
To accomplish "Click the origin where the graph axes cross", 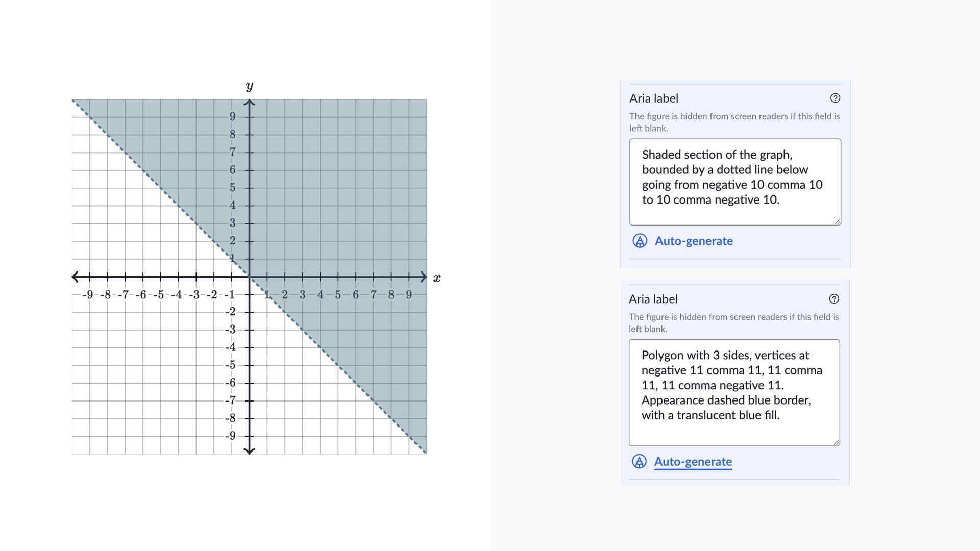I will click(249, 277).
